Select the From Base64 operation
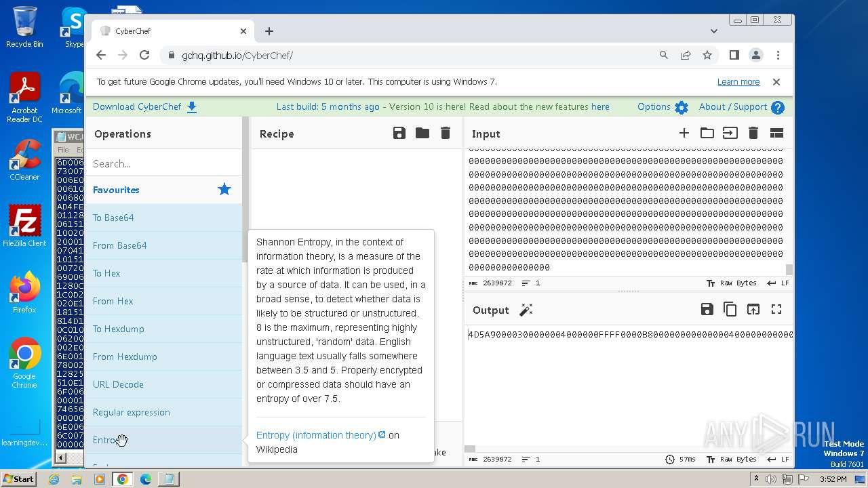Image resolution: width=868 pixels, height=488 pixels. tap(163, 245)
